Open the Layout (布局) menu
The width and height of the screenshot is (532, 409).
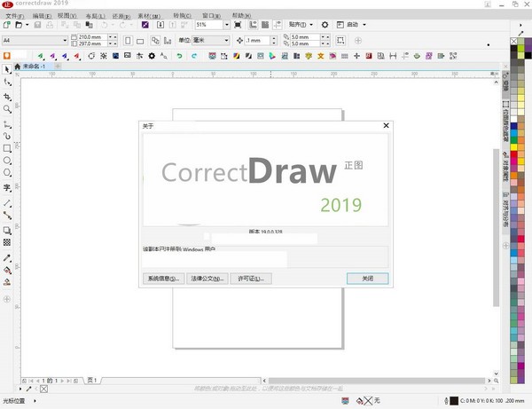95,16
